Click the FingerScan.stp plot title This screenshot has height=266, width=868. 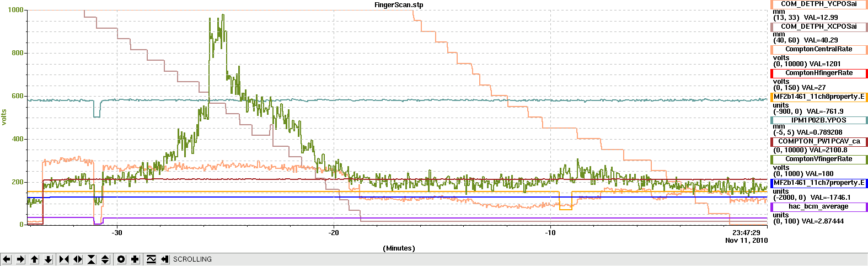399,5
